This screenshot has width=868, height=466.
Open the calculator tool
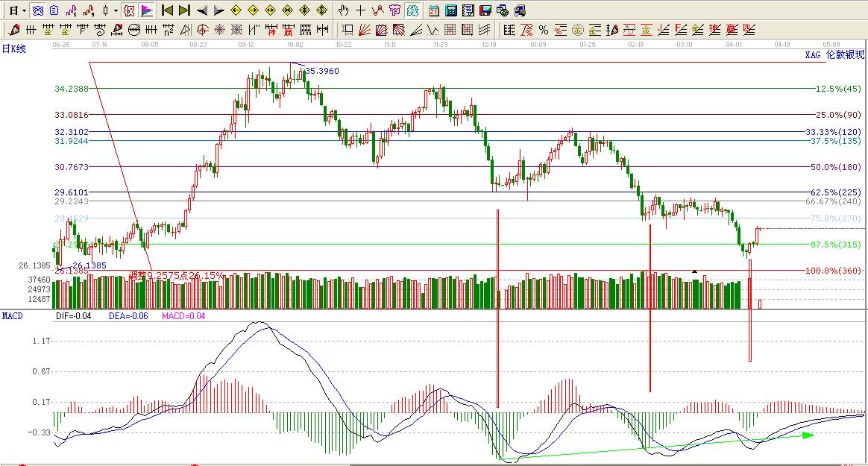tap(451, 10)
